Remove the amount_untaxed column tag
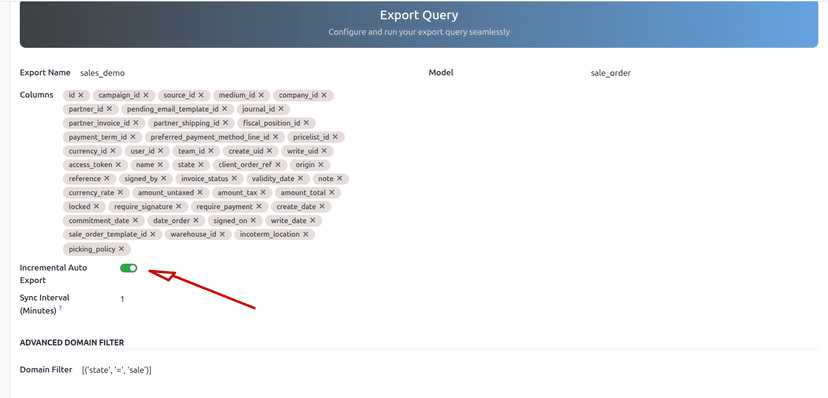Viewport: 828px width, 398px height. [x=200, y=192]
